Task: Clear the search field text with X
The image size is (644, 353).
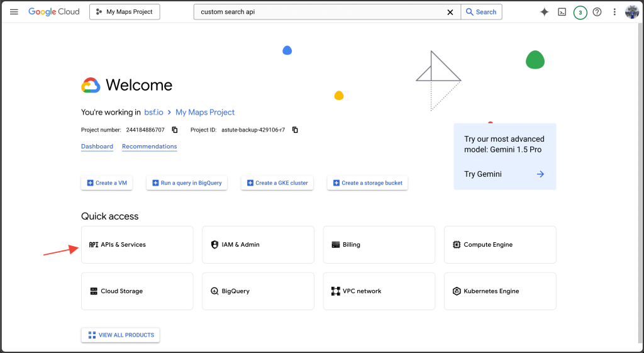Action: pos(450,12)
